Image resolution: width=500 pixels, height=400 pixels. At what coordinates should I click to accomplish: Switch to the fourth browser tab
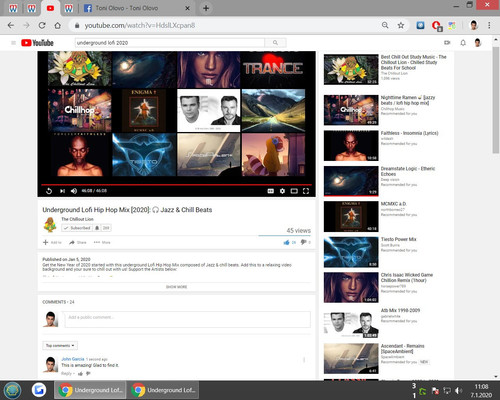69,8
